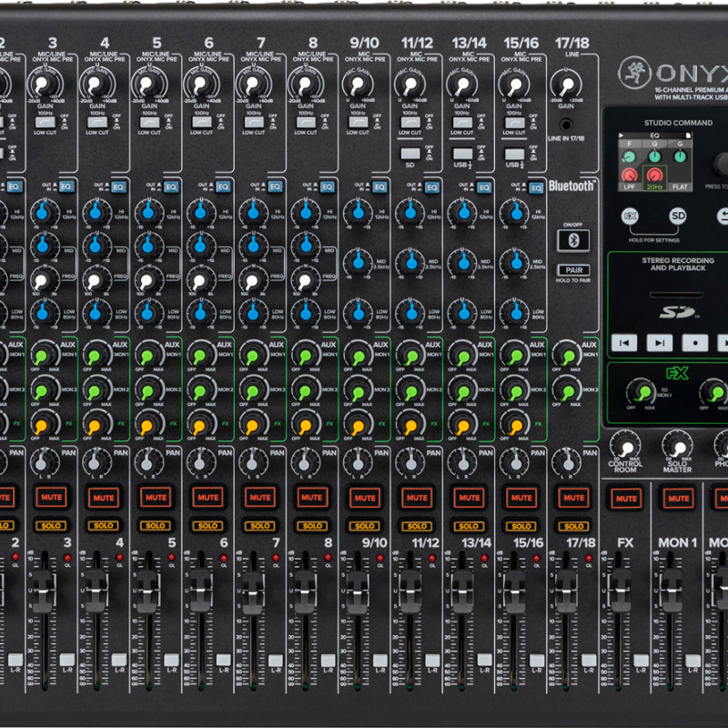The width and height of the screenshot is (728, 728).
Task: Mute the MON 1 channel
Action: [678, 499]
